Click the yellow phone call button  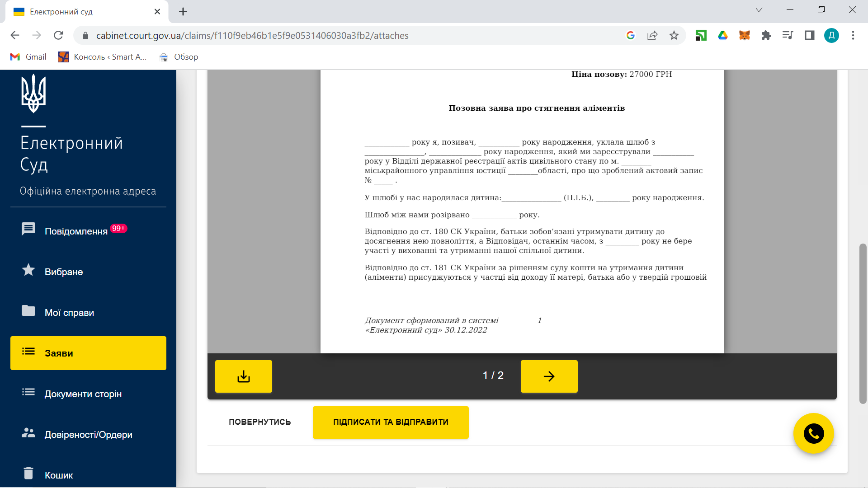[813, 434]
